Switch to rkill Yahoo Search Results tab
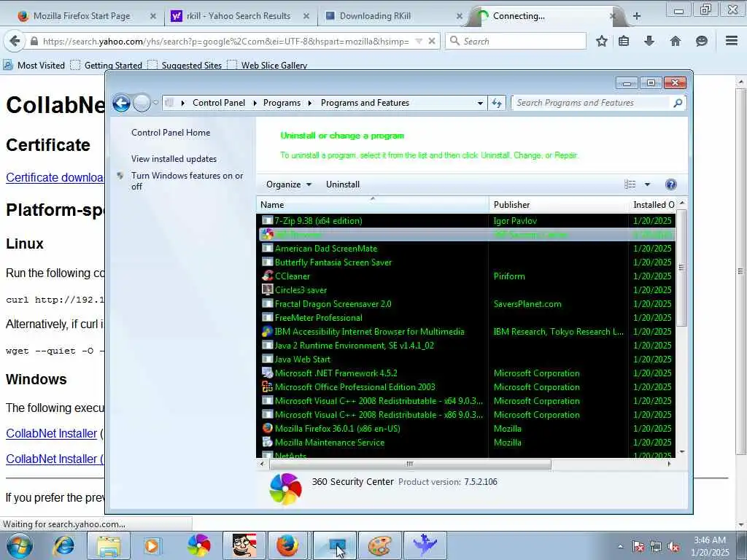Image resolution: width=747 pixels, height=560 pixels. coord(239,16)
